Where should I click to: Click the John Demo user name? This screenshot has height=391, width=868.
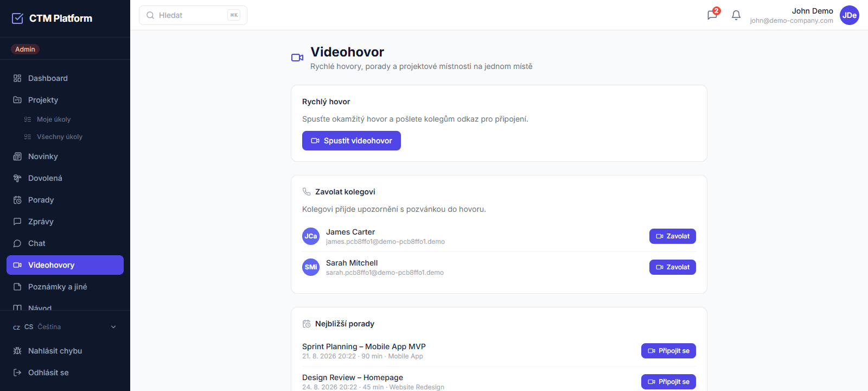(x=812, y=11)
